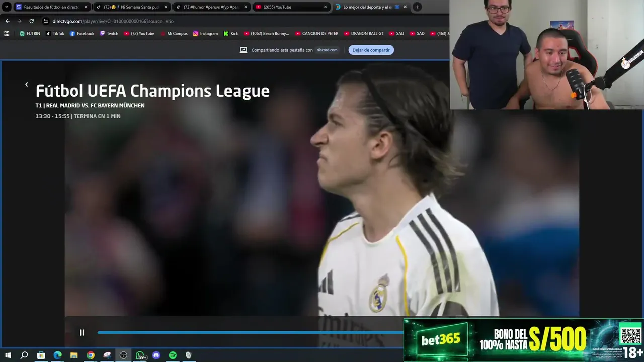Click 'REAL MADRID VS. FC BAYERN MÜNCHEN' subtitle

pyautogui.click(x=96, y=106)
